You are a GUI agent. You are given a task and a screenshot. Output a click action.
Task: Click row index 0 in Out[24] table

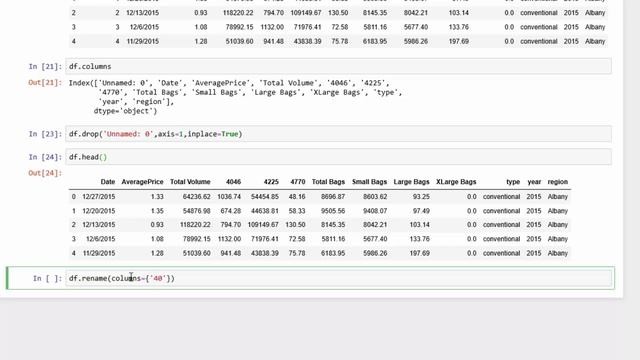[74, 197]
